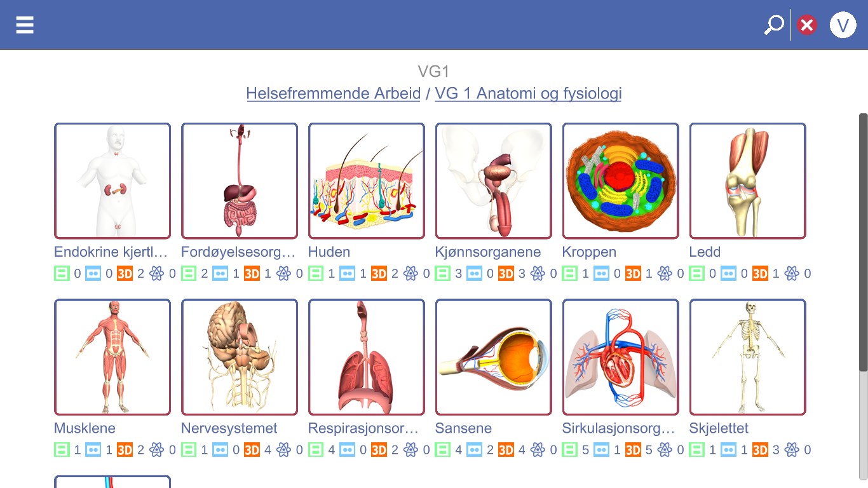868x488 pixels.
Task: Open the hamburger menu
Action: 25,25
